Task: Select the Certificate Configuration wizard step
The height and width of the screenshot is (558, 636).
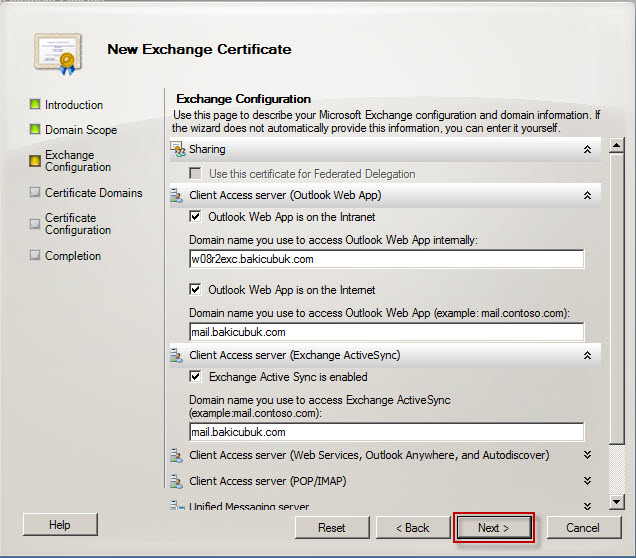Action: 78,224
